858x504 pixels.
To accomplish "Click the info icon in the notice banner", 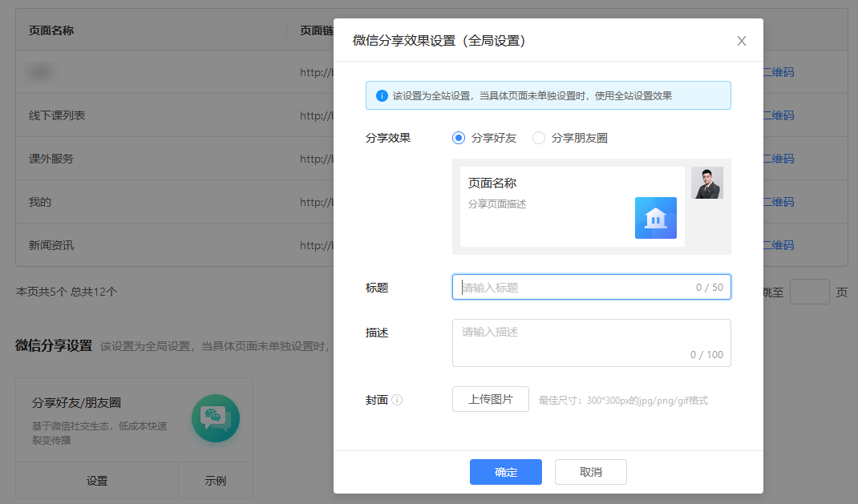I will (382, 95).
